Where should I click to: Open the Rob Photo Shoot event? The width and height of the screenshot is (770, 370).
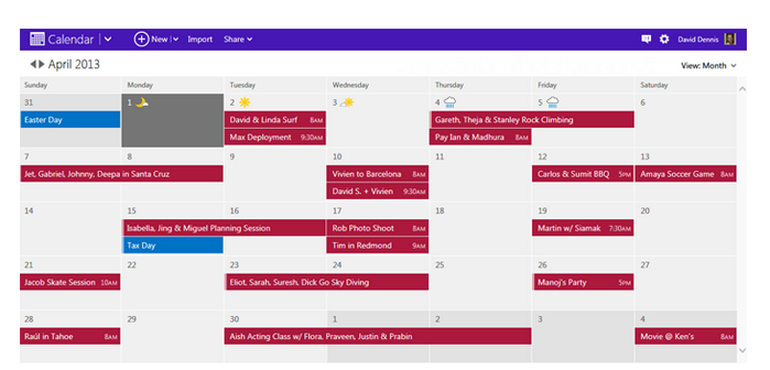(x=377, y=228)
